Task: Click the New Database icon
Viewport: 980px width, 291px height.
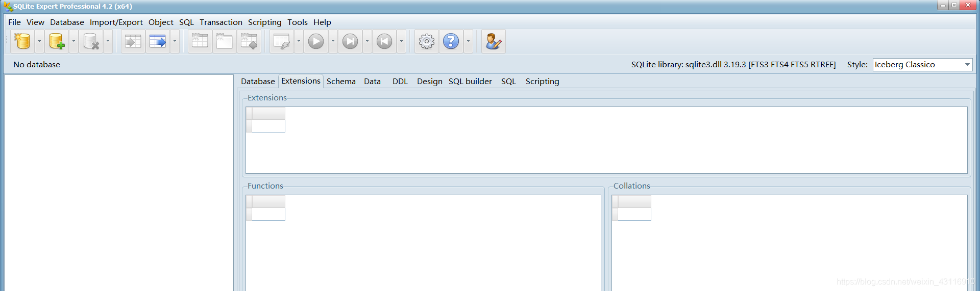Action: tap(22, 41)
